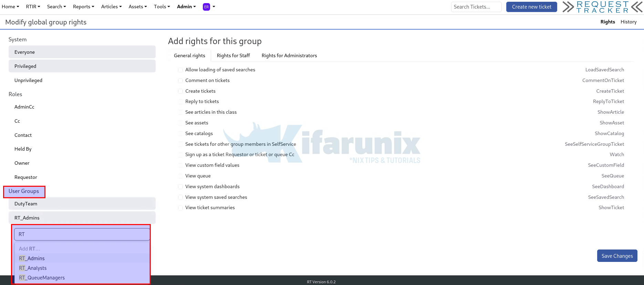The image size is (644, 285).
Task: Click the Save Changes button
Action: pos(617,256)
